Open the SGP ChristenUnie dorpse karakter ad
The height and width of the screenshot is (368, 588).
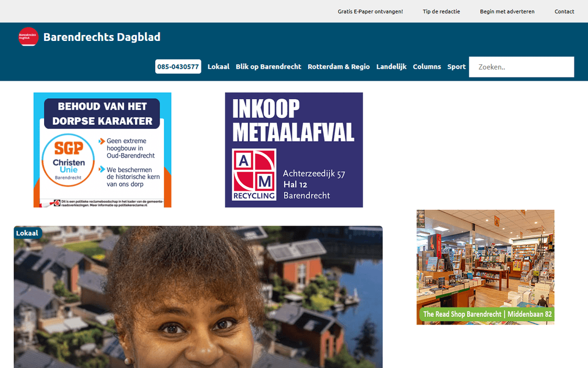click(x=102, y=150)
